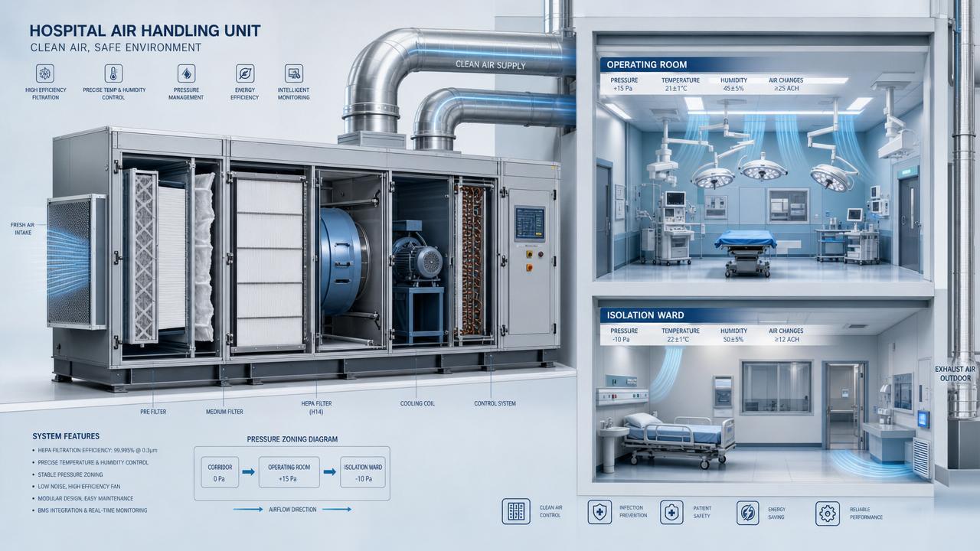Screen dimensions: 980x551
Task: Select the Cooling Coil label
Action: point(417,403)
